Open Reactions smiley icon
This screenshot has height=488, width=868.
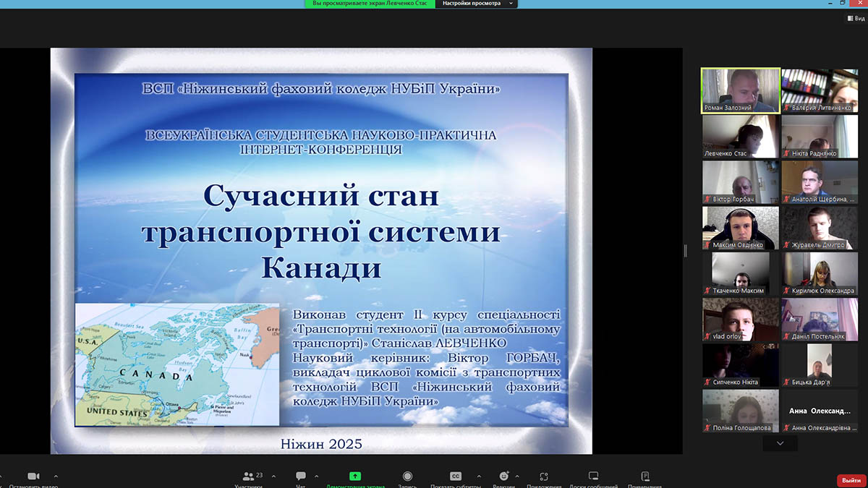point(504,476)
